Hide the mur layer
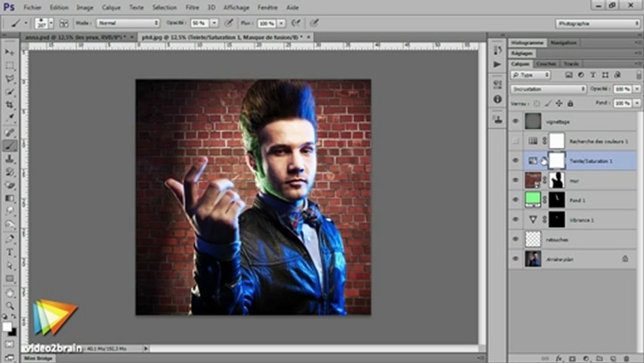 [x=515, y=180]
